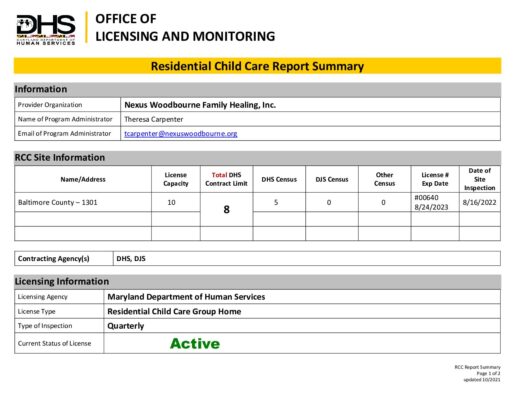Select 'Maryland Department of Human Services' text
The width and height of the screenshot is (518, 400).
(186, 297)
